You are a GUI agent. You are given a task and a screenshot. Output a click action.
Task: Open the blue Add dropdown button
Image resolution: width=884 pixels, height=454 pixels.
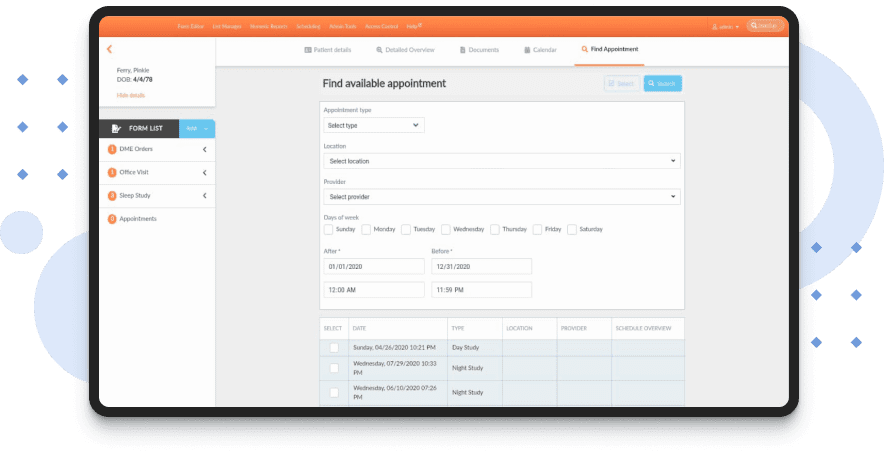point(197,129)
